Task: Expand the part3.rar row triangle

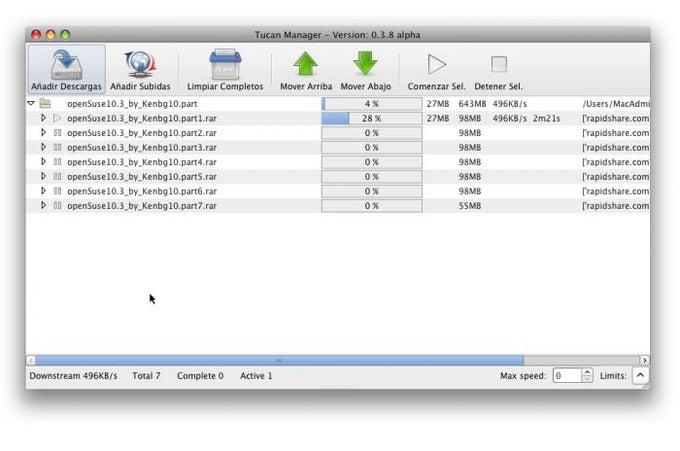Action: (43, 147)
